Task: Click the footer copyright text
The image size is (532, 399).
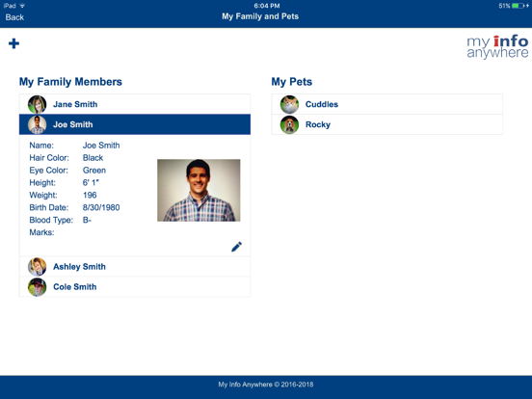Action: coord(266,385)
